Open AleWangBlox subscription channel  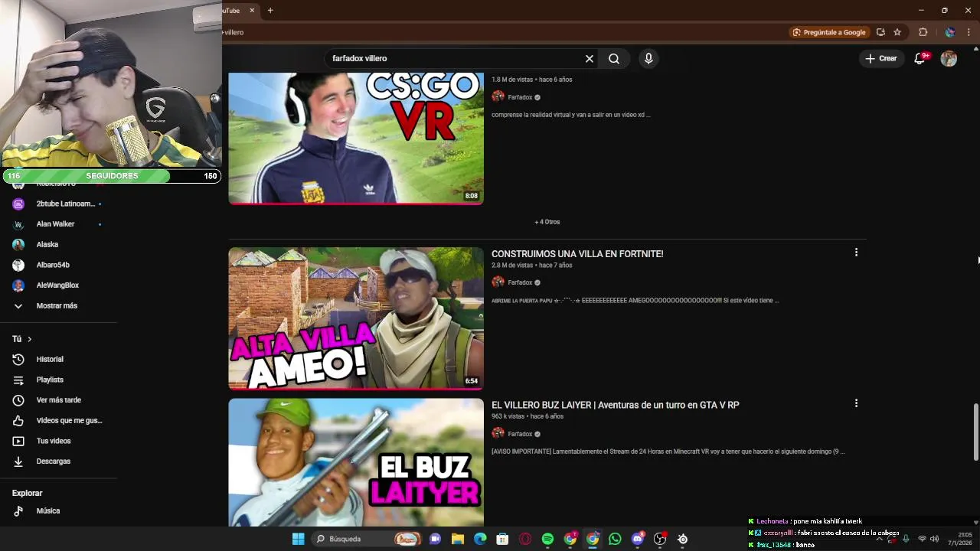(58, 285)
